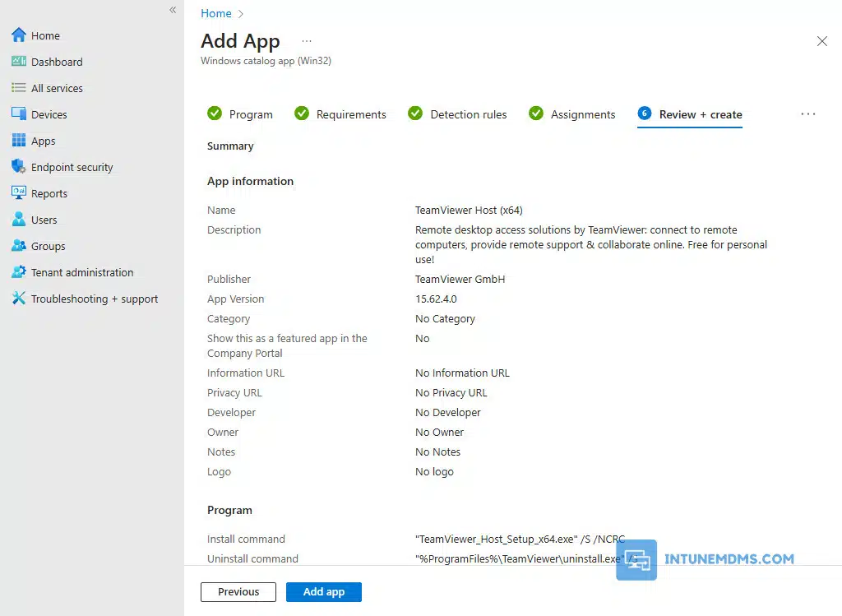Open the Tenant administration icon
The width and height of the screenshot is (842, 616).
[x=19, y=272]
